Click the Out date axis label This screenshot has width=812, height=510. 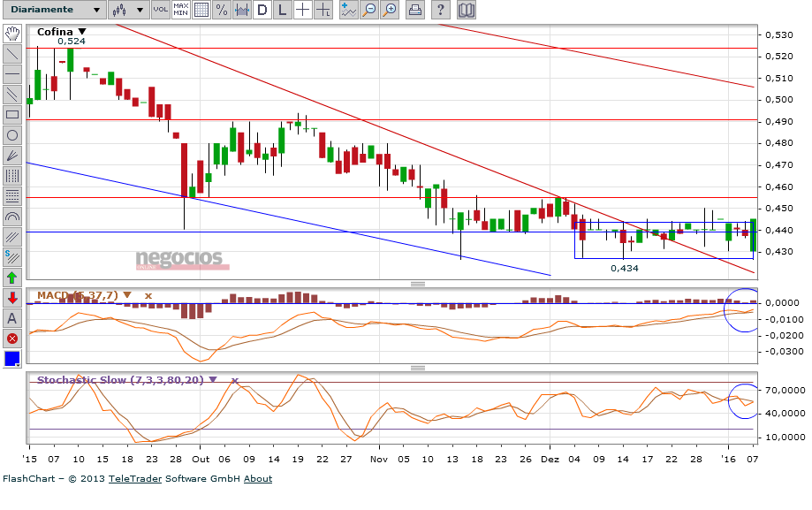click(201, 459)
